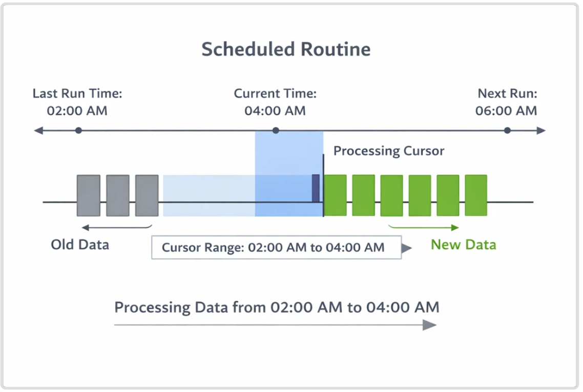The image size is (583, 392).
Task: Click the timeline's right arrowhead
Action: click(x=541, y=130)
